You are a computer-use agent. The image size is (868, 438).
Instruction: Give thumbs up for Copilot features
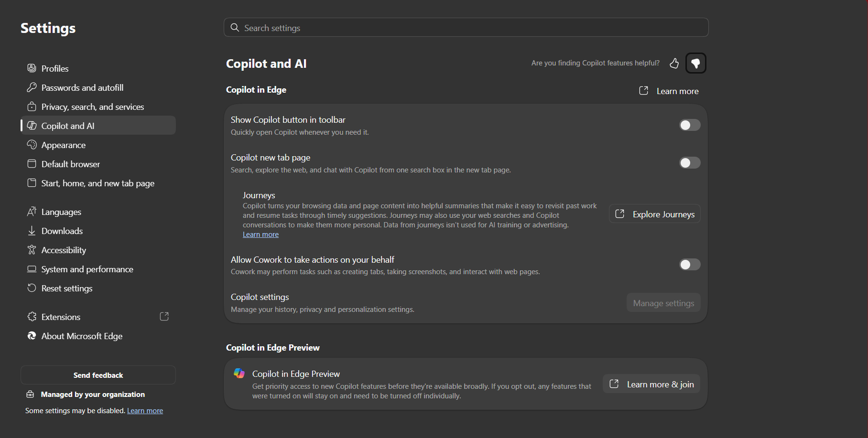[x=674, y=63]
